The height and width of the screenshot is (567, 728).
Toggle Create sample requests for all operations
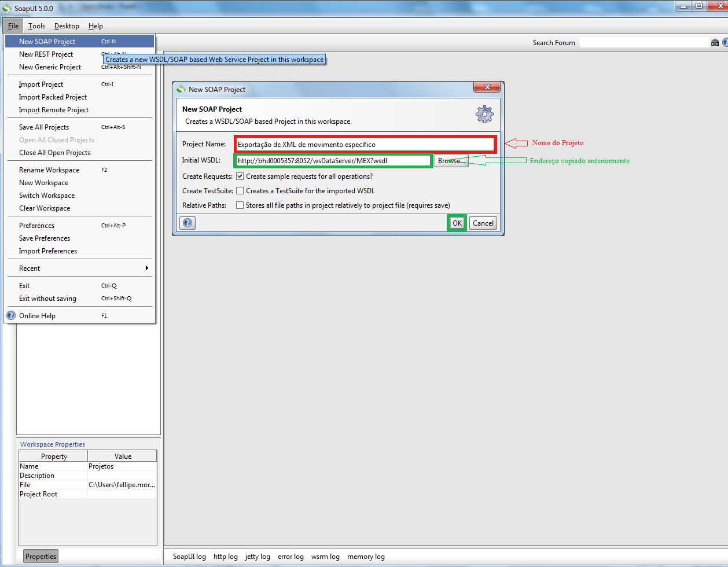[x=240, y=176]
